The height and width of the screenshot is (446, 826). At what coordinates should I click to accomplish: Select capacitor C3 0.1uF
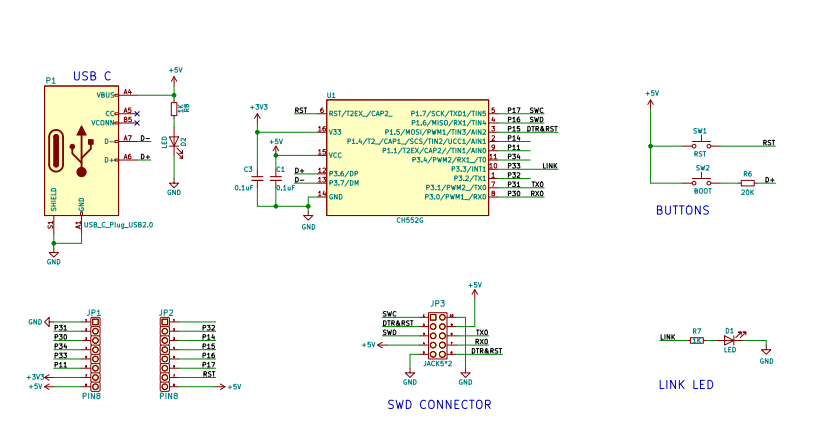[x=257, y=178]
